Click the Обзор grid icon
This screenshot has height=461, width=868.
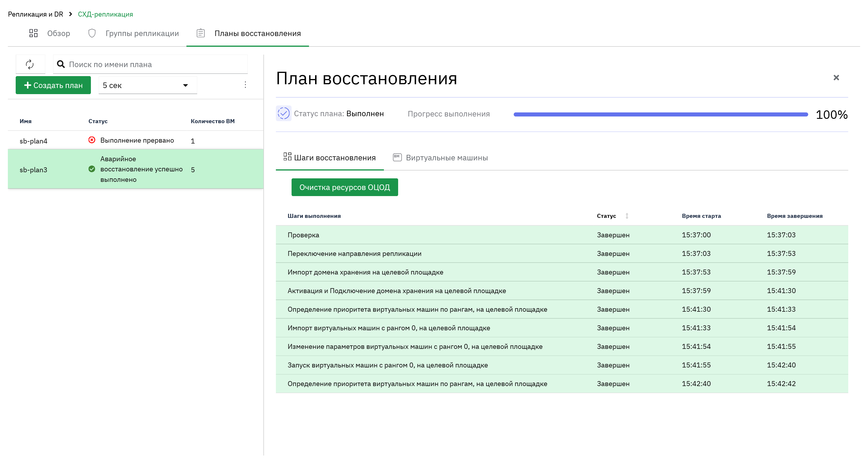pos(33,33)
